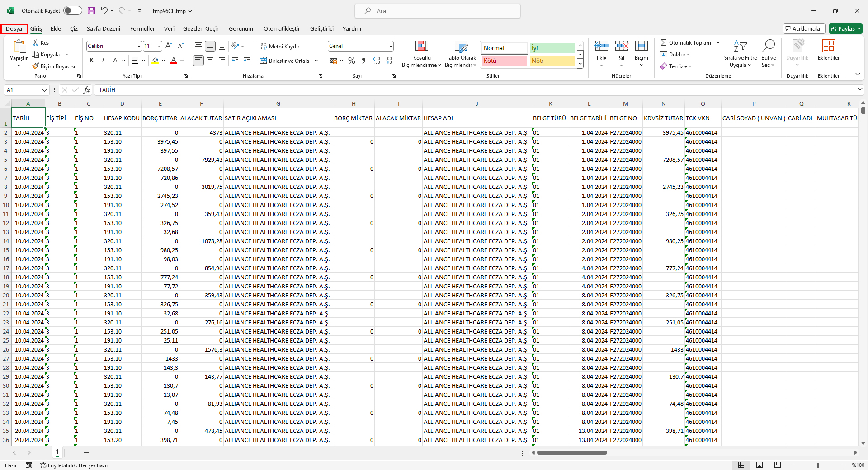Click the Decrease Indent icon

(235, 60)
